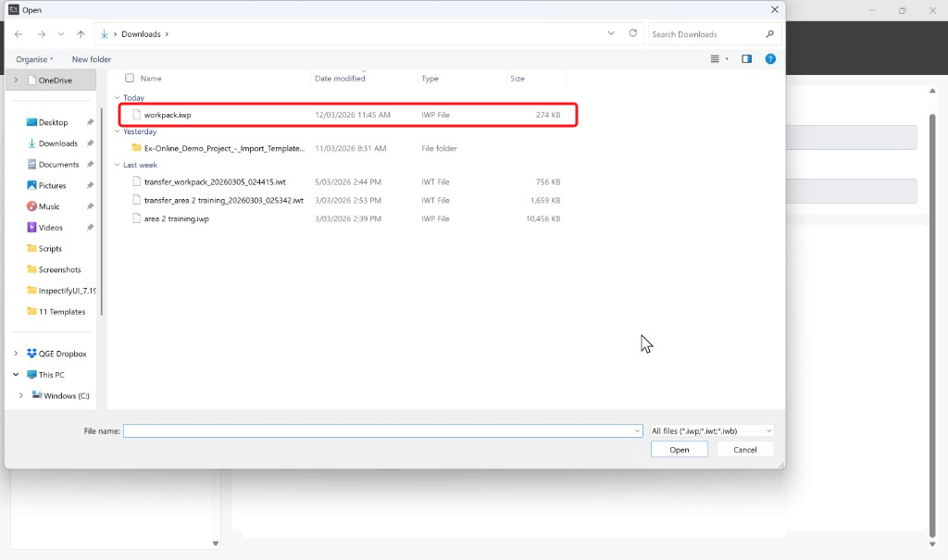The width and height of the screenshot is (948, 560).
Task: Sort by Date modified column
Action: [340, 78]
